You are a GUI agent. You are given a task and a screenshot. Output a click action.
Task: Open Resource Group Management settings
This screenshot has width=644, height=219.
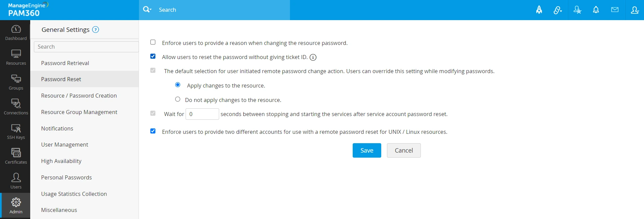point(79,112)
